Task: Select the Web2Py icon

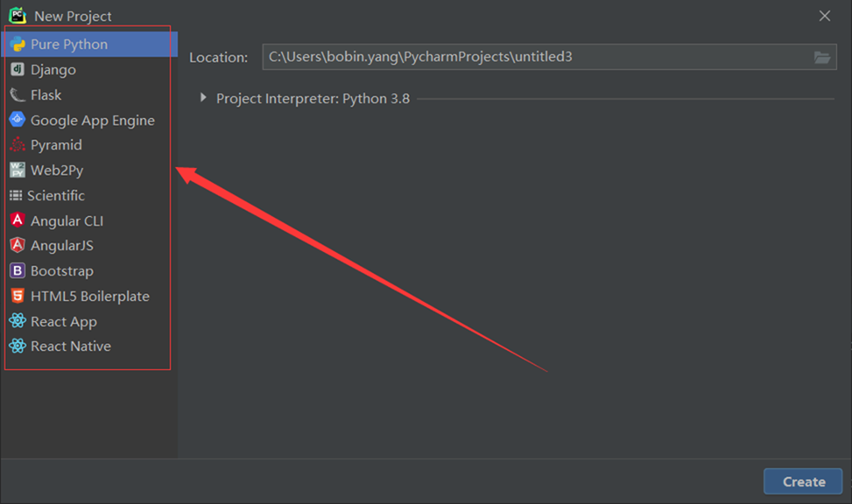Action: click(18, 170)
